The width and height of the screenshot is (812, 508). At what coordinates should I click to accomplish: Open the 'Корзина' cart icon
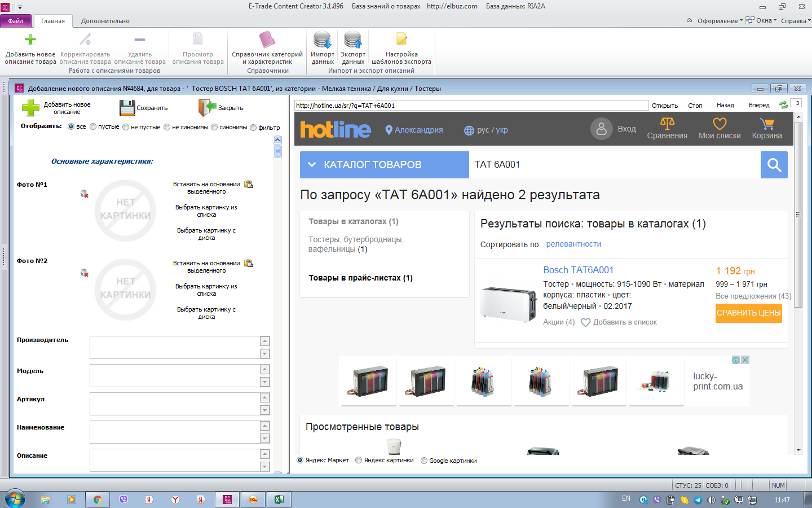pos(767,124)
